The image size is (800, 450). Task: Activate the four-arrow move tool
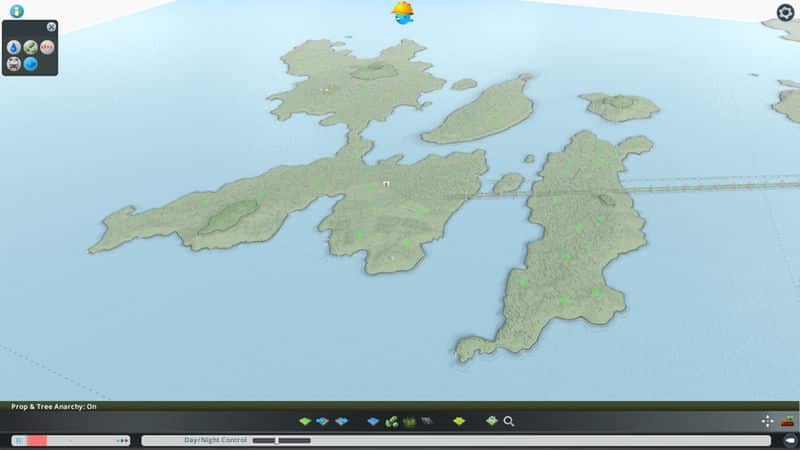[x=767, y=421]
